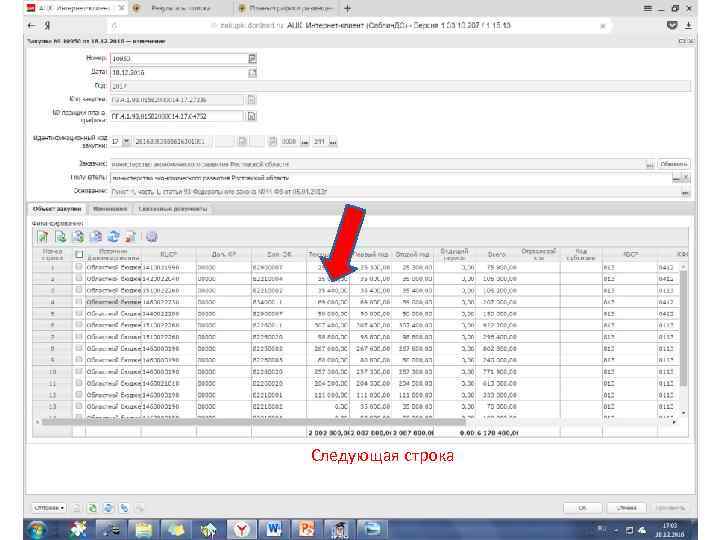Tick the checkbox in table row 13

79,406
